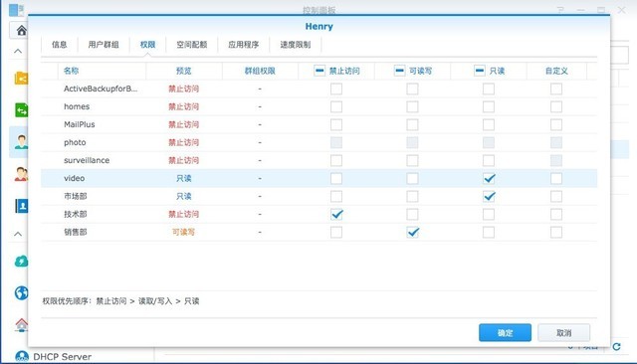
Task: Open the 速度限制 tab
Action: click(296, 45)
